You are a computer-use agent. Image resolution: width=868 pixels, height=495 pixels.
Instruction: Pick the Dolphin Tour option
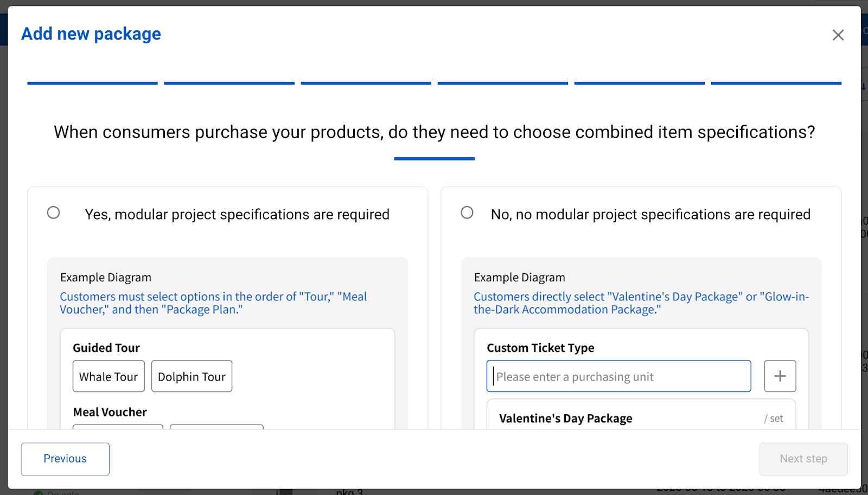[192, 376]
